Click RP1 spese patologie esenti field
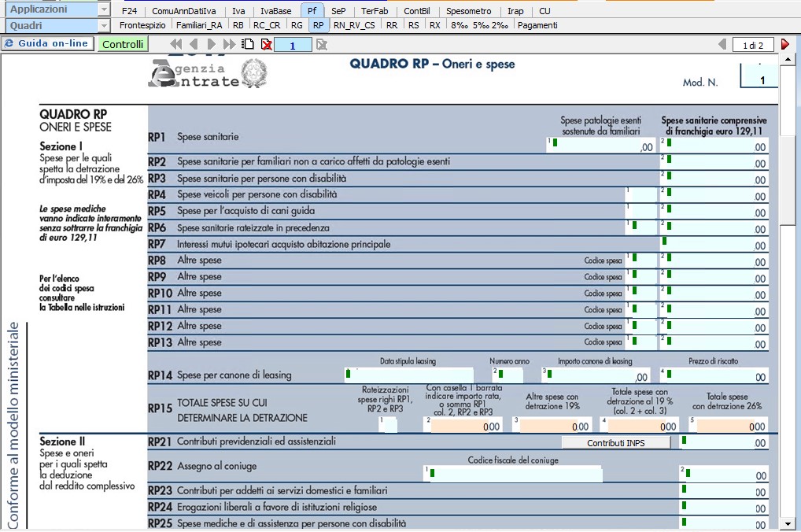Screen dimensions: 801x532 pyautogui.click(x=600, y=145)
